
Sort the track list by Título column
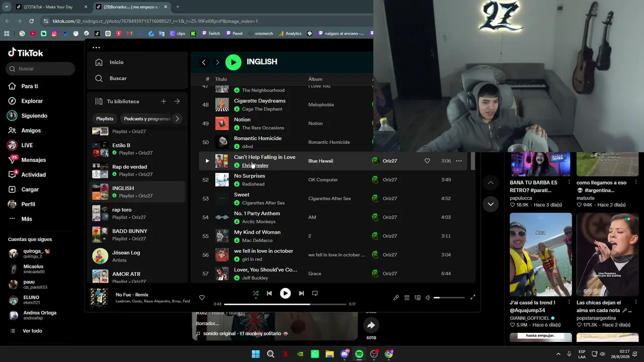pos(221,79)
